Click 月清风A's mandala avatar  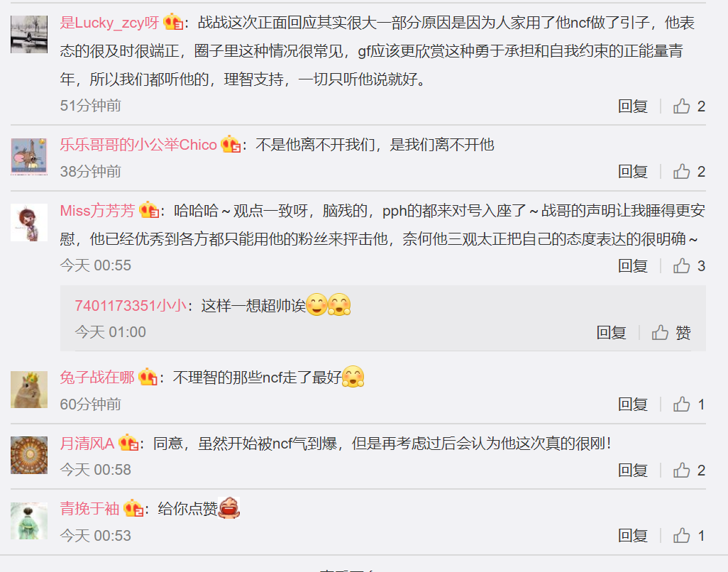click(29, 455)
